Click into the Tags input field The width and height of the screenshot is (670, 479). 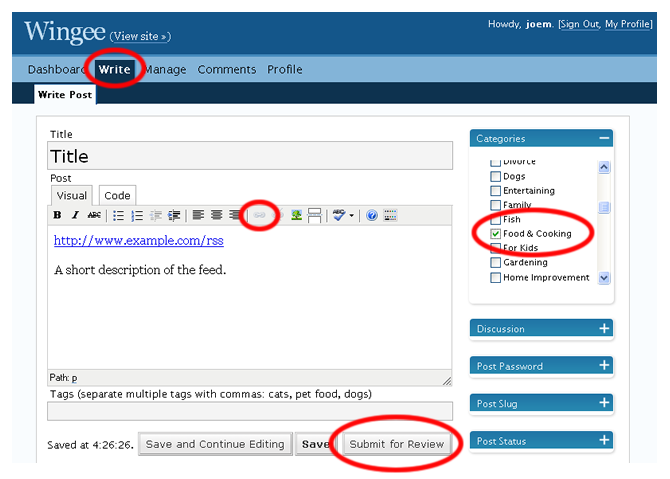tap(250, 411)
